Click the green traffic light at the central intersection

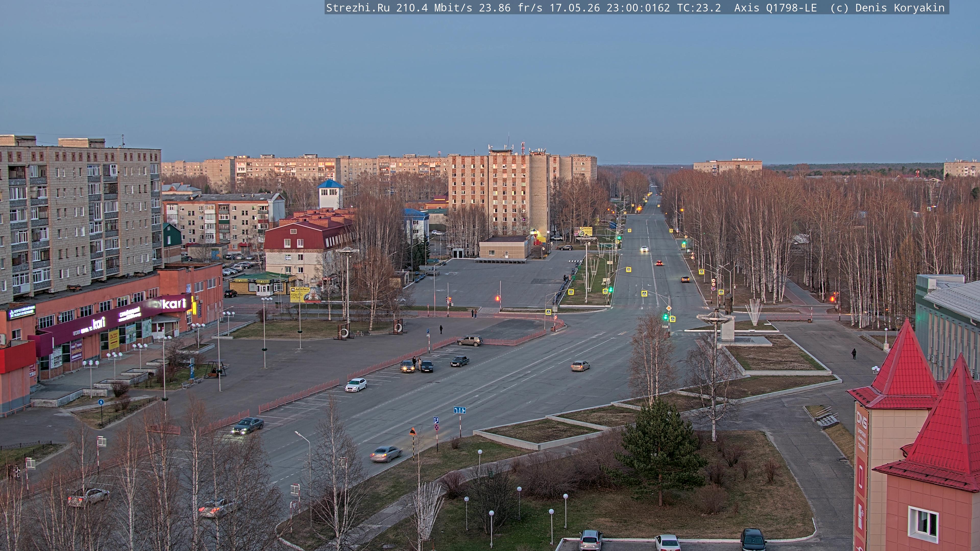666,316
